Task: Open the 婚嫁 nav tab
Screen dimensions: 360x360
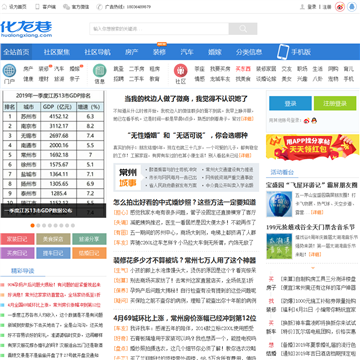Action: tap(215, 52)
